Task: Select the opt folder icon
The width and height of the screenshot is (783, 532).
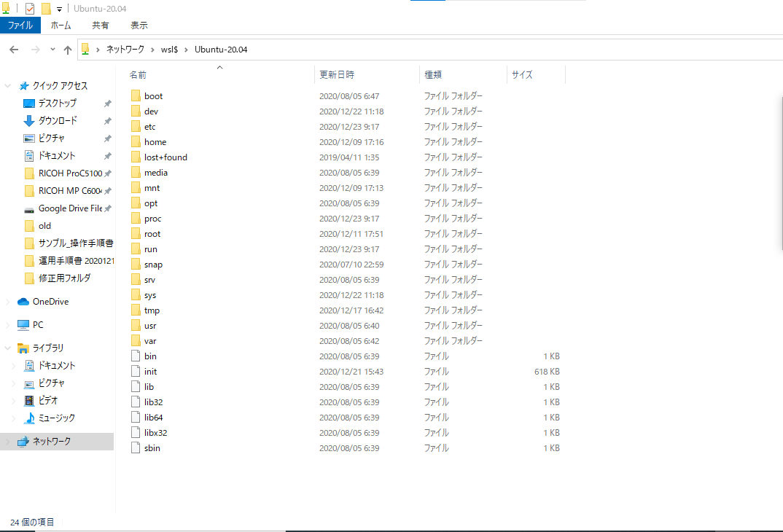Action: [x=136, y=203]
